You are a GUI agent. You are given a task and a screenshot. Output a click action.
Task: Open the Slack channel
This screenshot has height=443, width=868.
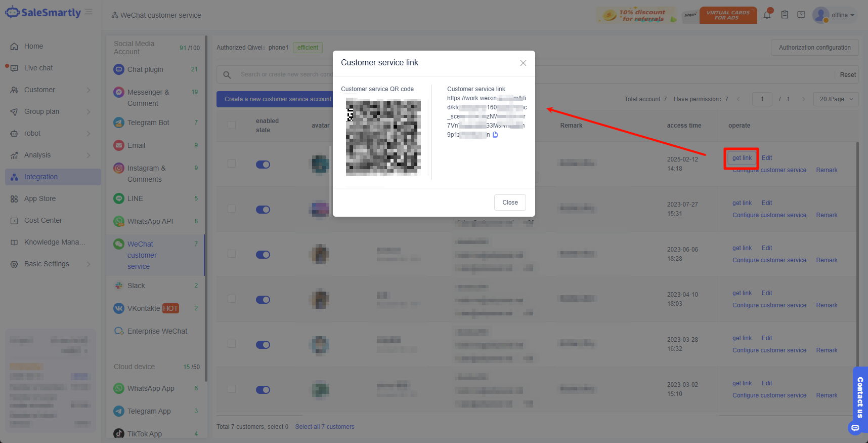coord(156,286)
